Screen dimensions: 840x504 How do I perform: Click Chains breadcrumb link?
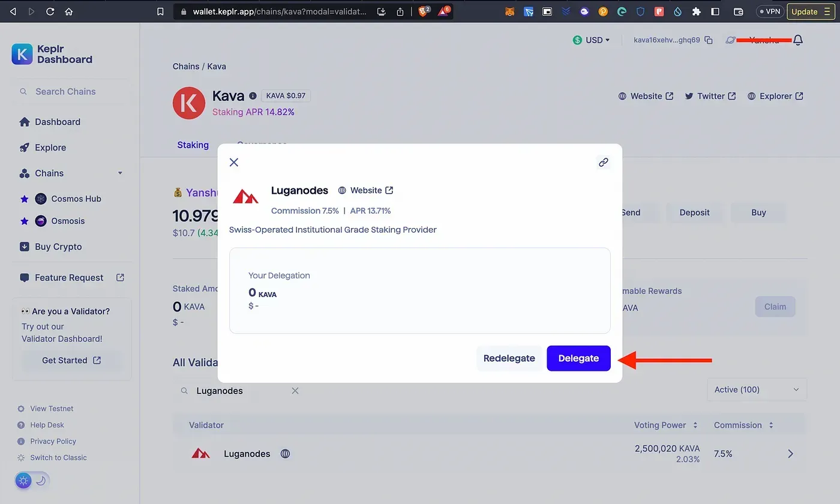tap(186, 66)
